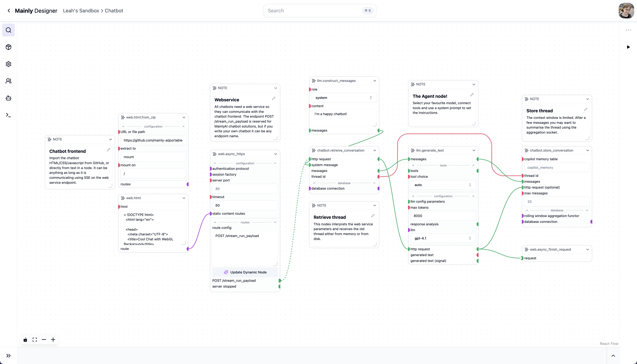Click Leah's Sandbox breadcrumb
This screenshot has height=364, width=637.
point(81,11)
